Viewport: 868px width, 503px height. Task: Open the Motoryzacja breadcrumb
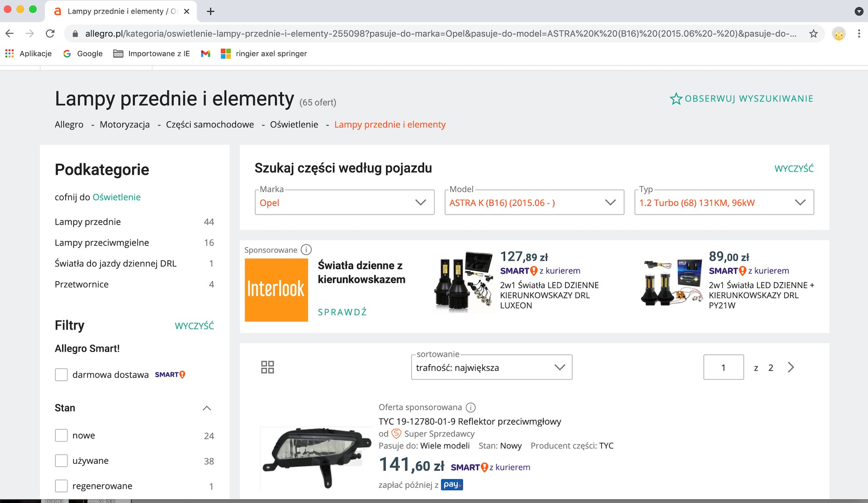coord(125,125)
